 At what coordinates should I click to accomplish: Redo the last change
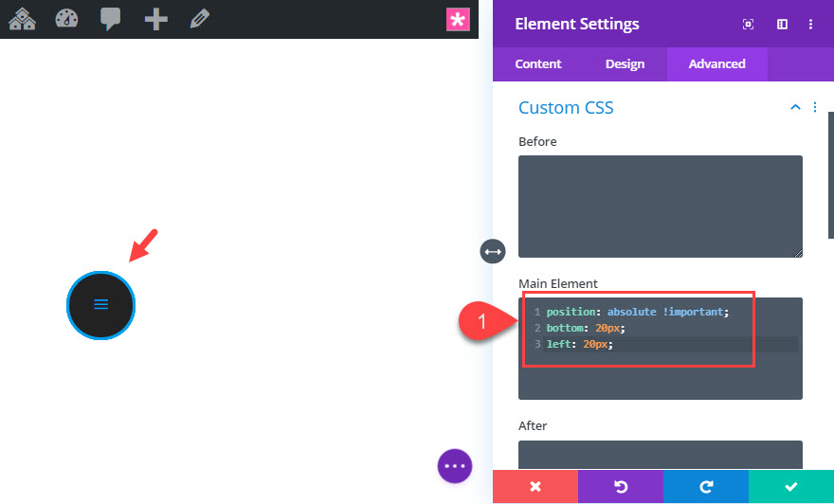click(706, 486)
